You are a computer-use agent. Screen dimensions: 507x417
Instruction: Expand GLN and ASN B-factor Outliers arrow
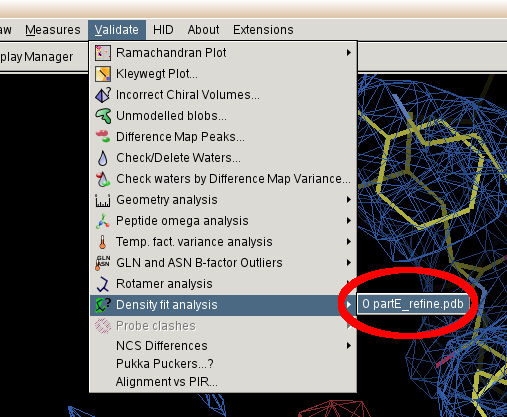click(x=349, y=263)
